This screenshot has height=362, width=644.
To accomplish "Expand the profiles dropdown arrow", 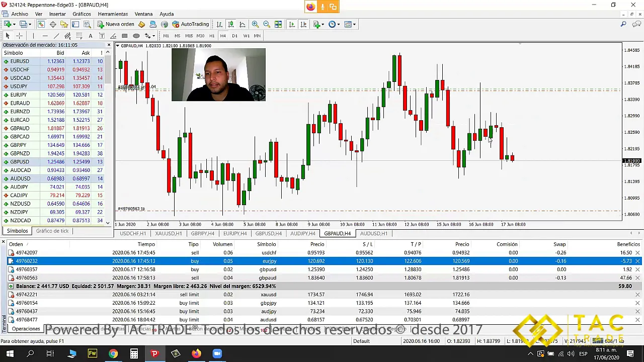I will click(30, 24).
